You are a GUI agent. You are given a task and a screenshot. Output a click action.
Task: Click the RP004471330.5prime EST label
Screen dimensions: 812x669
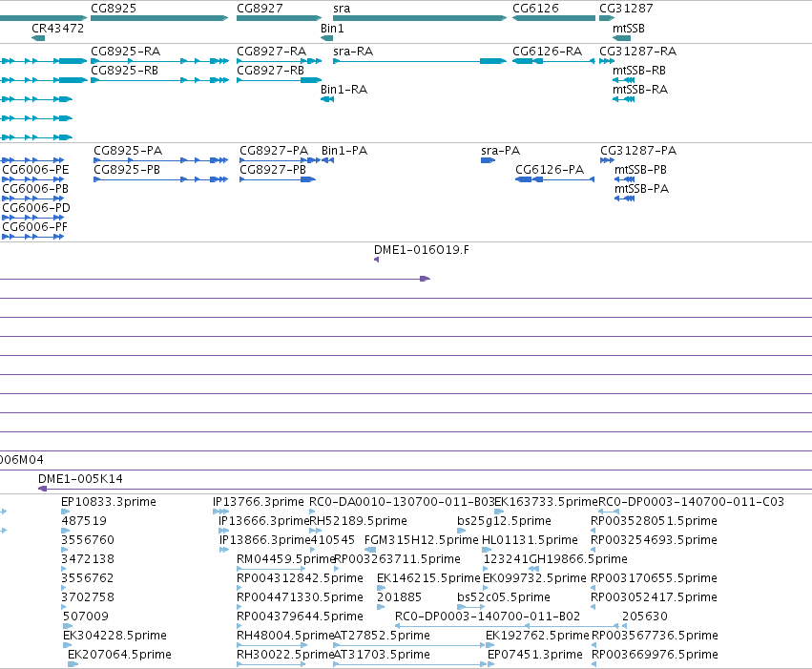point(300,597)
